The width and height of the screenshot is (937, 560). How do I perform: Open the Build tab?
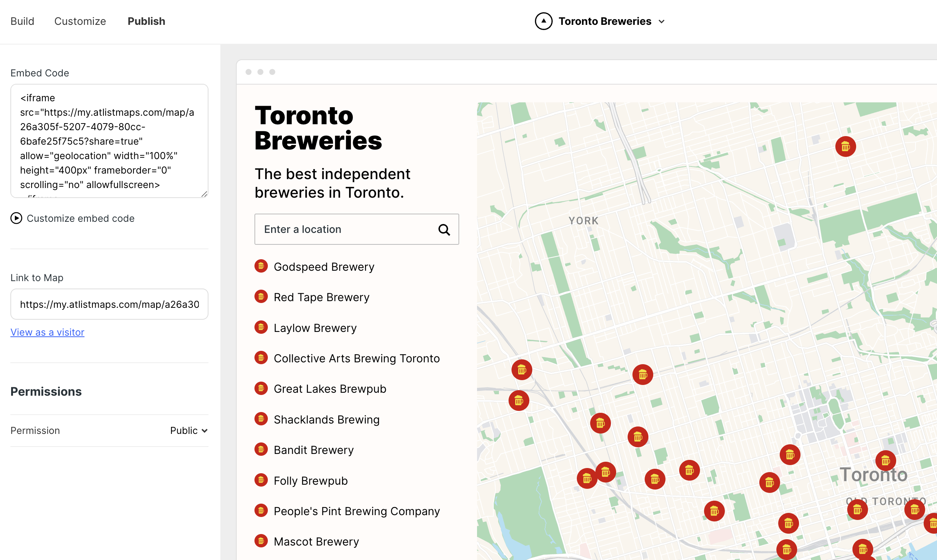coord(22,21)
